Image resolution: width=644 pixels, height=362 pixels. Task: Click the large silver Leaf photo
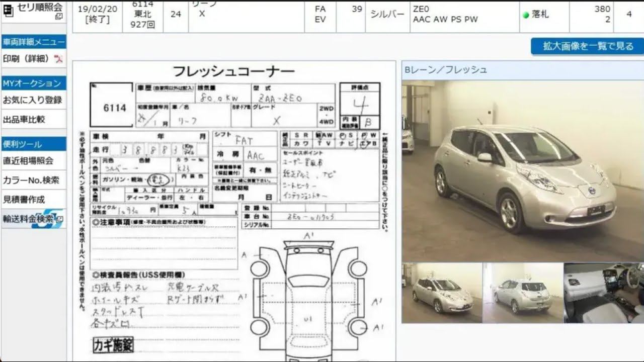pos(523,171)
